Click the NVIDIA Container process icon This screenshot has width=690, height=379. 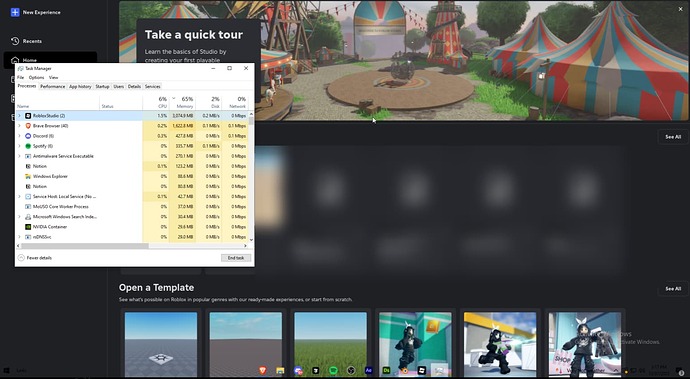point(28,227)
